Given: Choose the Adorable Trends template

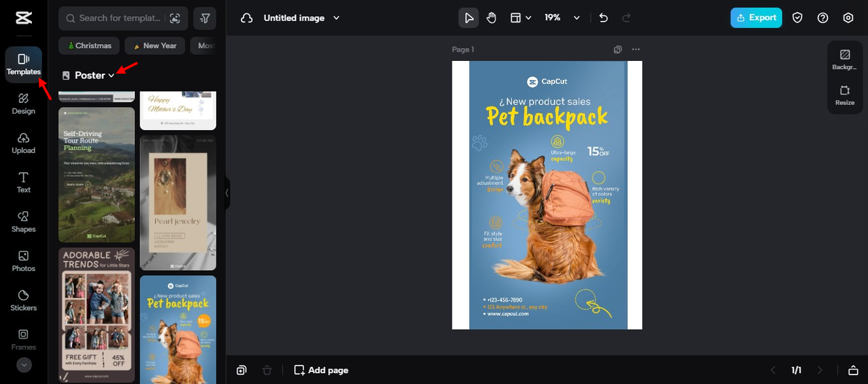Looking at the screenshot, I should click(96, 315).
